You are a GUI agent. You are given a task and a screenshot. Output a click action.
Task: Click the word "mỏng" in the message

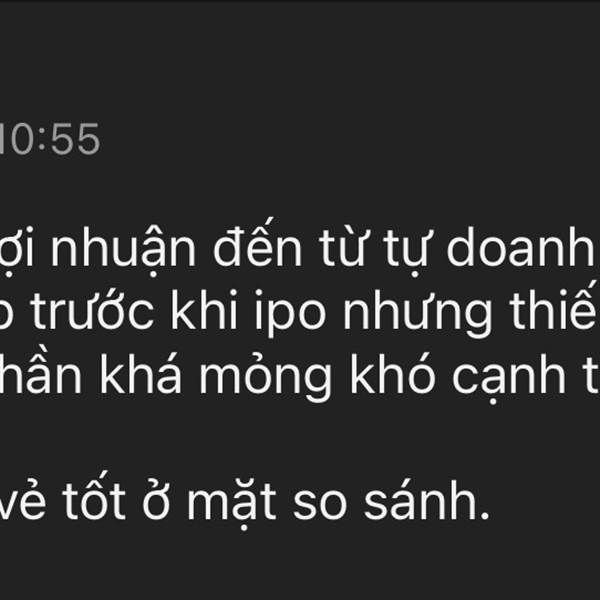tap(265, 375)
